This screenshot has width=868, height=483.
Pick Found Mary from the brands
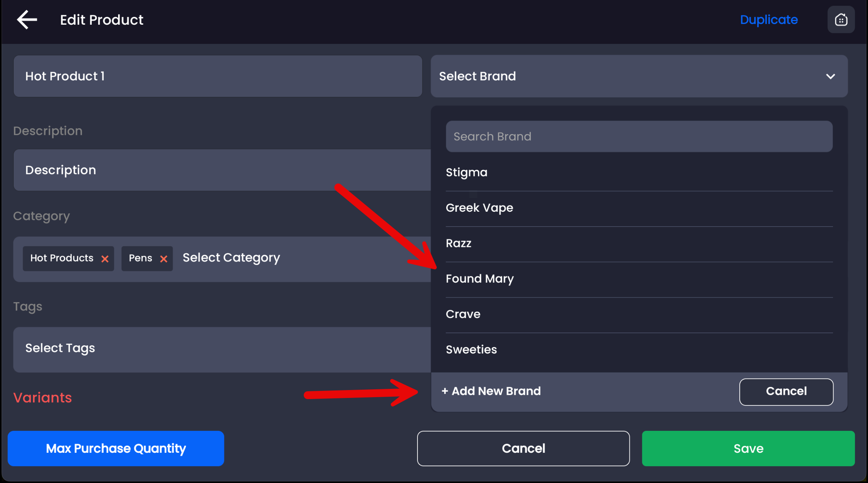[x=479, y=279]
